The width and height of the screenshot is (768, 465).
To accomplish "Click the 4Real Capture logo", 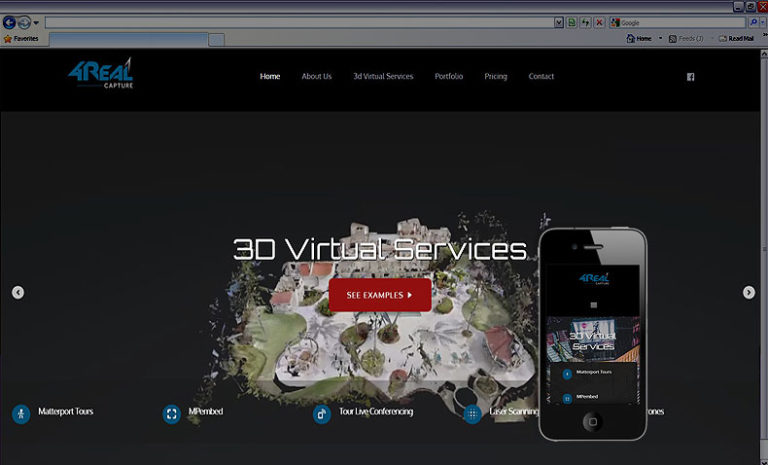I will pyautogui.click(x=101, y=73).
